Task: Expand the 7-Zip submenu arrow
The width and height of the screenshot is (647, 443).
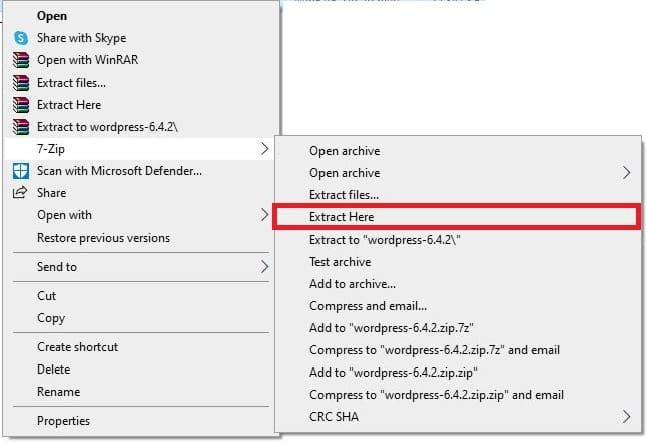Action: click(x=264, y=148)
